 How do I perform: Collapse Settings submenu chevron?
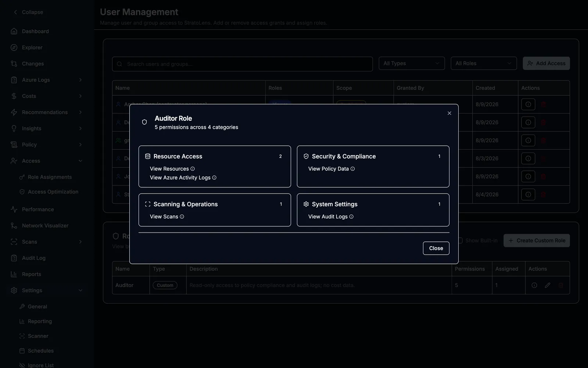[80, 290]
